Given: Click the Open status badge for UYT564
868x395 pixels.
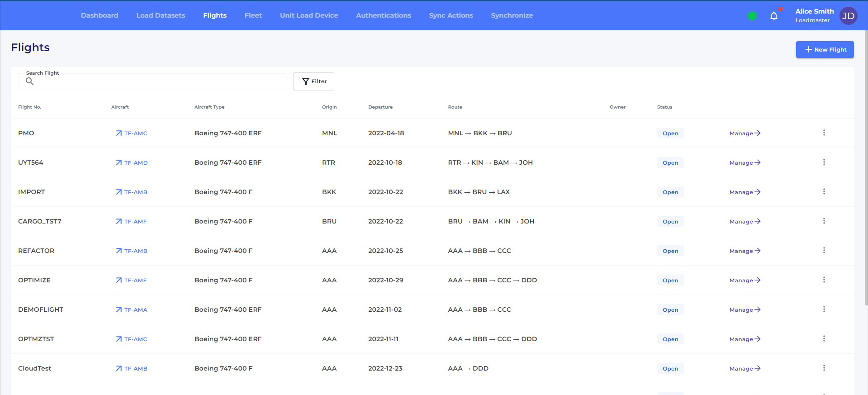Looking at the screenshot, I should click(x=670, y=163).
